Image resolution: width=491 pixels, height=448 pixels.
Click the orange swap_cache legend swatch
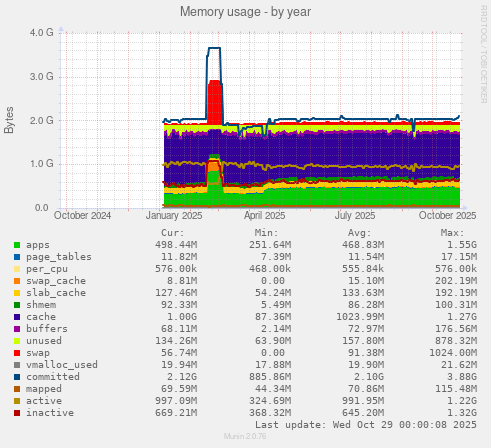(17, 281)
